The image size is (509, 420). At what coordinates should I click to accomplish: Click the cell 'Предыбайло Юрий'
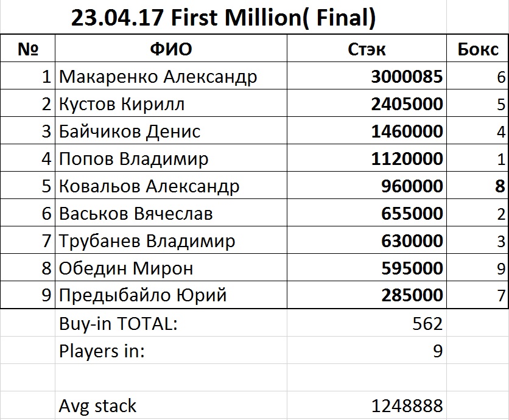click(x=143, y=296)
